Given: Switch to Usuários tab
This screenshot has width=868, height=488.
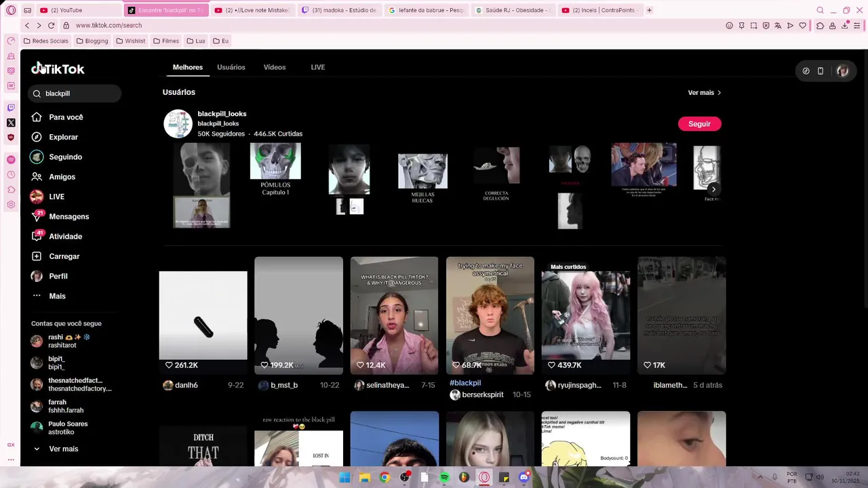Looking at the screenshot, I should pos(231,67).
